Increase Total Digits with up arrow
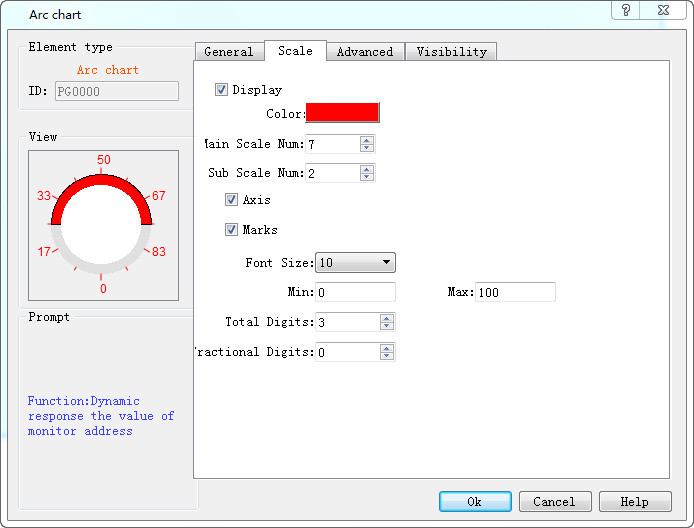 click(x=386, y=318)
